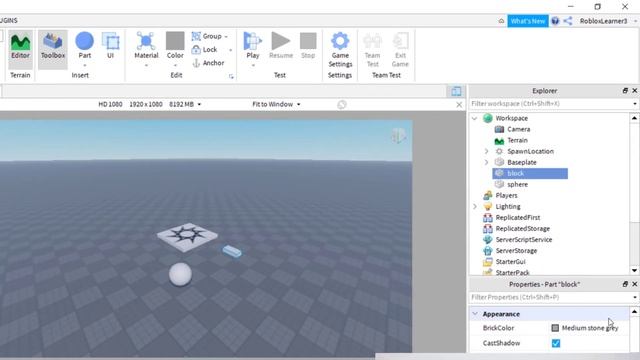640x360 pixels.
Task: Select ServerScriptService in the Explorer
Action: (524, 240)
